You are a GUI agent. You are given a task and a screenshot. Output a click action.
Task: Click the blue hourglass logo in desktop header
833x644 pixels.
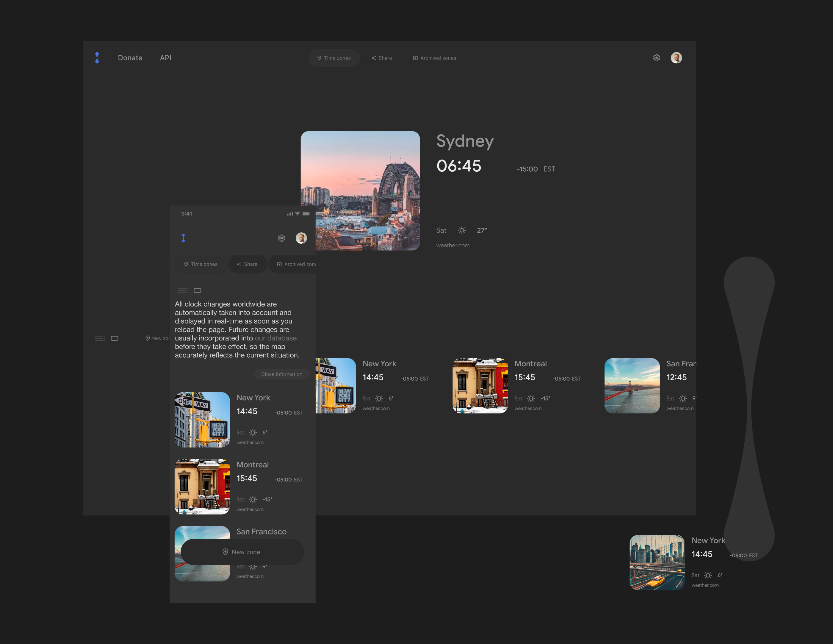[x=97, y=58]
